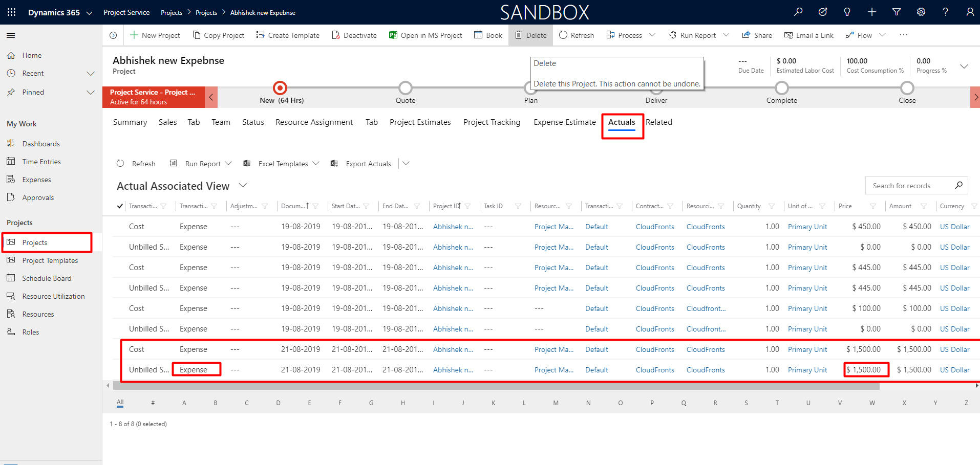Select the New stage circle in process bar
This screenshot has width=980, height=465.
coord(280,88)
